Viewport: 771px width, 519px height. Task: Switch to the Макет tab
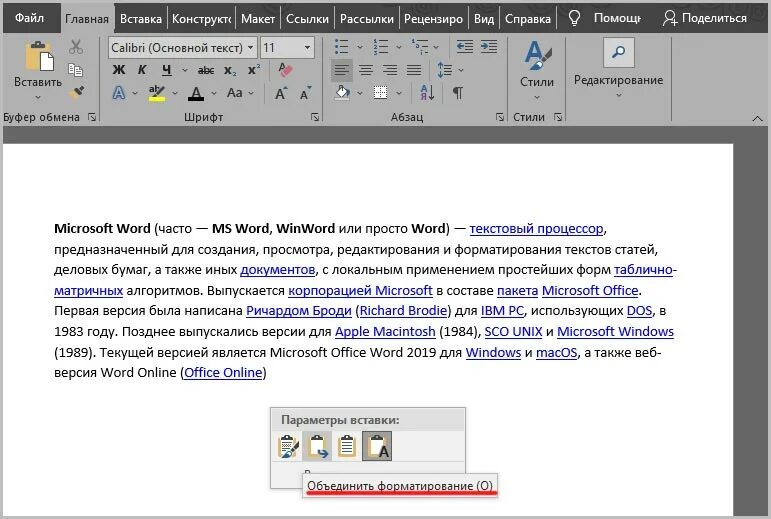pos(258,19)
